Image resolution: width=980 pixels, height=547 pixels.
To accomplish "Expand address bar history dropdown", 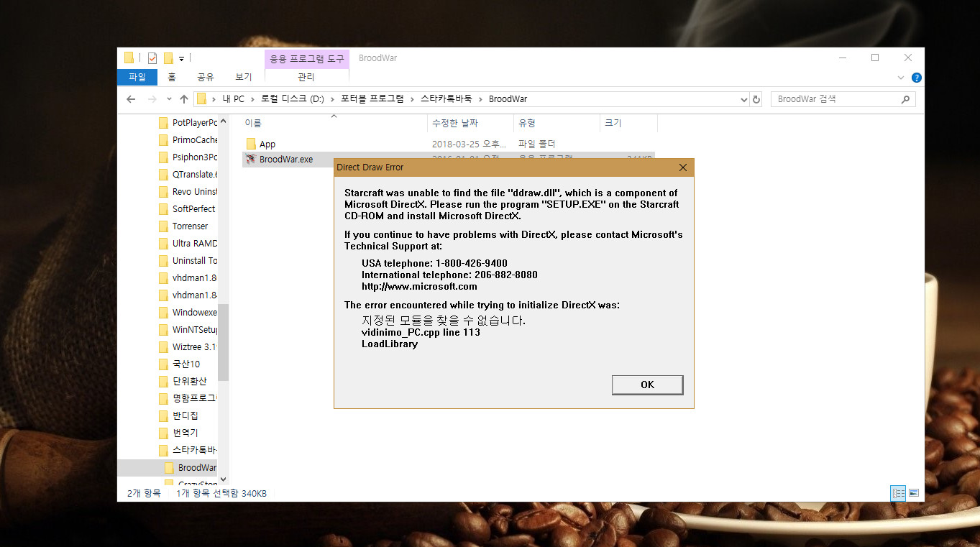I will tap(743, 99).
